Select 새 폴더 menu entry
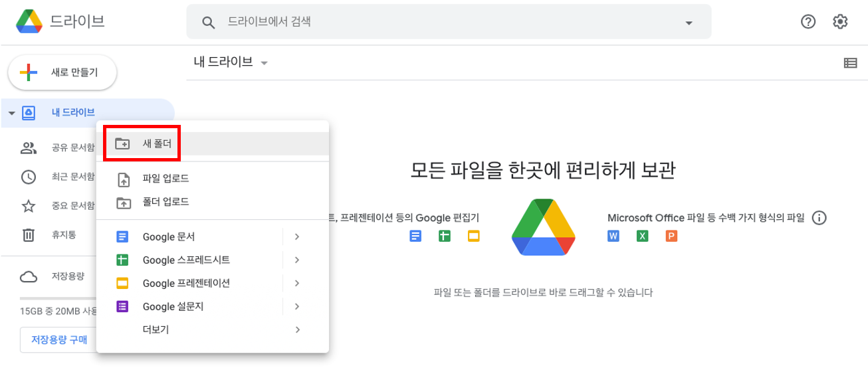 [x=213, y=143]
